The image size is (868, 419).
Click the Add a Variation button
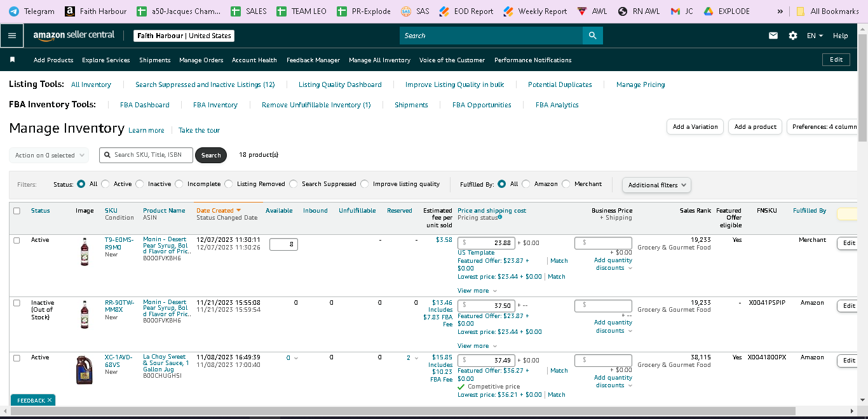click(x=695, y=127)
